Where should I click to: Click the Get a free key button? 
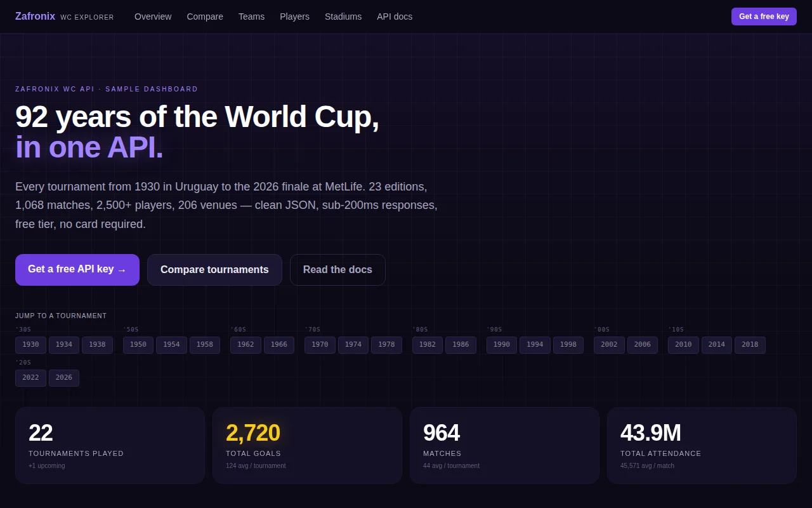pos(764,17)
